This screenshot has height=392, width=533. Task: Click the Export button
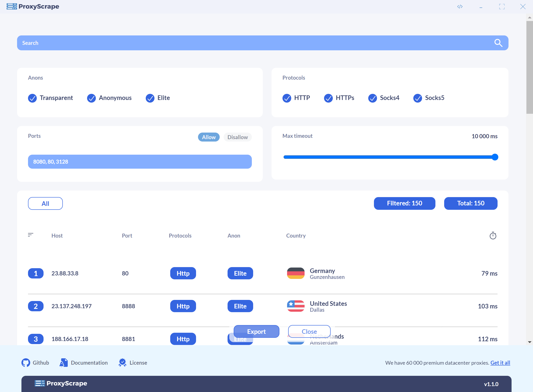256,331
